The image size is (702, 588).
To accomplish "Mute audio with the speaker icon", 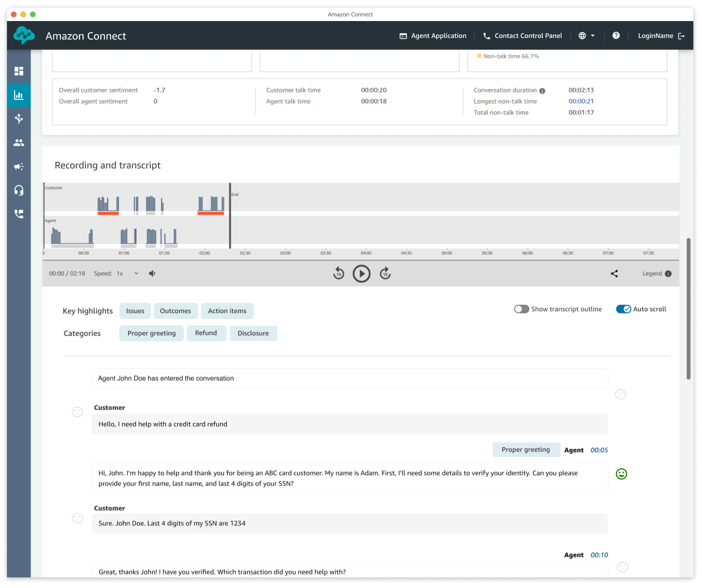I will 152,273.
